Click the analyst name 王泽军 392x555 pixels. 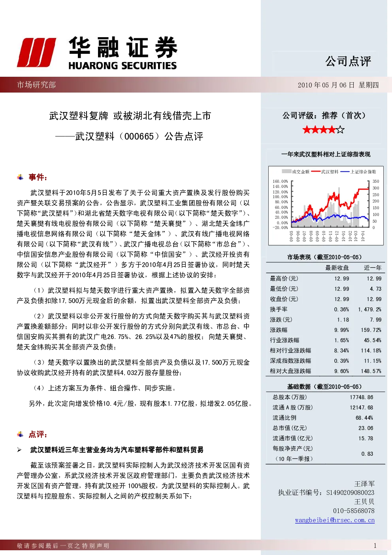click(364, 484)
